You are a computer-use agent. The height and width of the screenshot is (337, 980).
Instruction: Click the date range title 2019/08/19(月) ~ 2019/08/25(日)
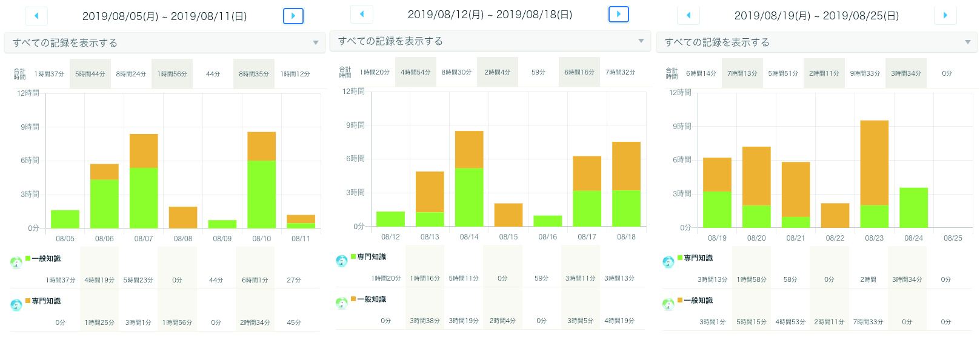click(x=817, y=16)
